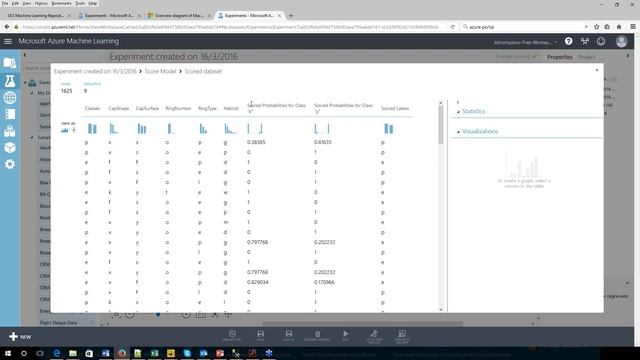This screenshot has width=640, height=360.
Task: Expand the right Properties pane arrow
Action: [x=628, y=56]
